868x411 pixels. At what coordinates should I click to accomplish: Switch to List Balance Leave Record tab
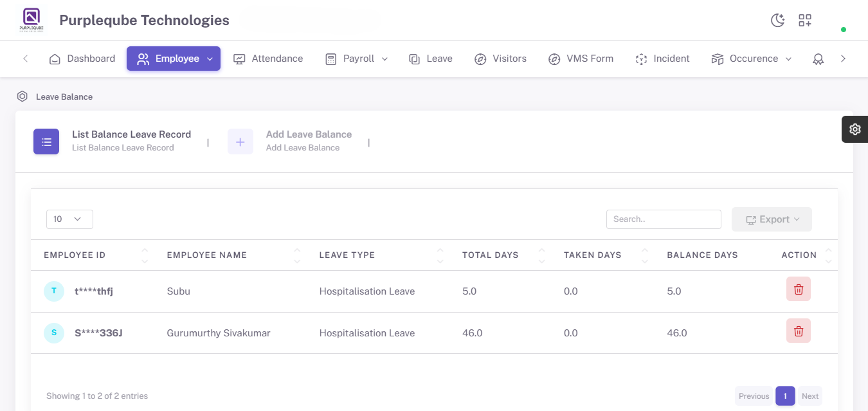(113, 141)
